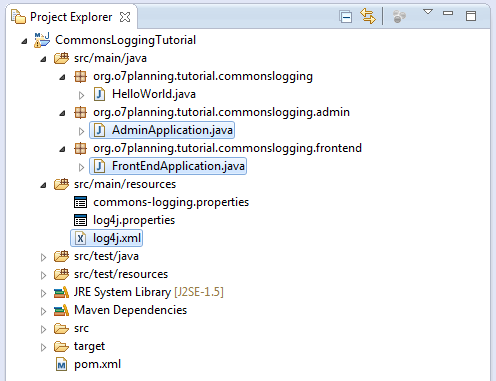Collapse the commonslogging.frontend package
Viewport: 496px width, 381px height.
click(62, 150)
